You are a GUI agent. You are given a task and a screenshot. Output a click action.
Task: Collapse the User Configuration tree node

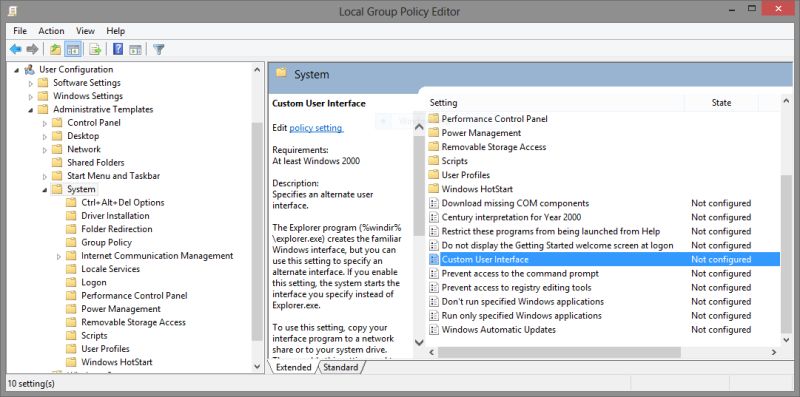[17, 70]
